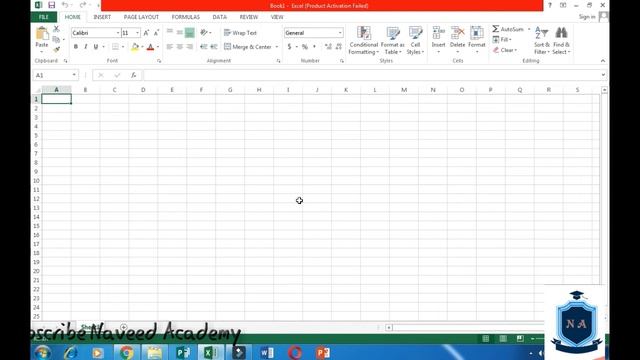Increase font size
This screenshot has height=360, width=640.
[146, 33]
